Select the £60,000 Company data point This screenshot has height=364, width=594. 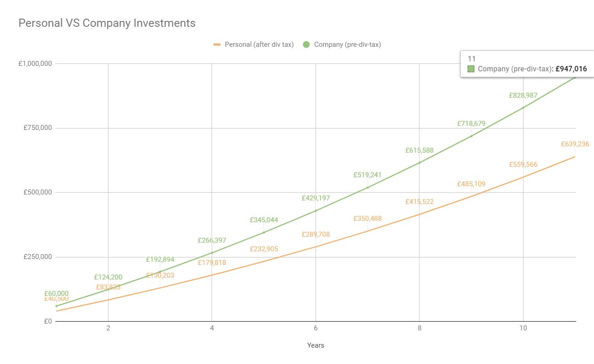coord(56,306)
